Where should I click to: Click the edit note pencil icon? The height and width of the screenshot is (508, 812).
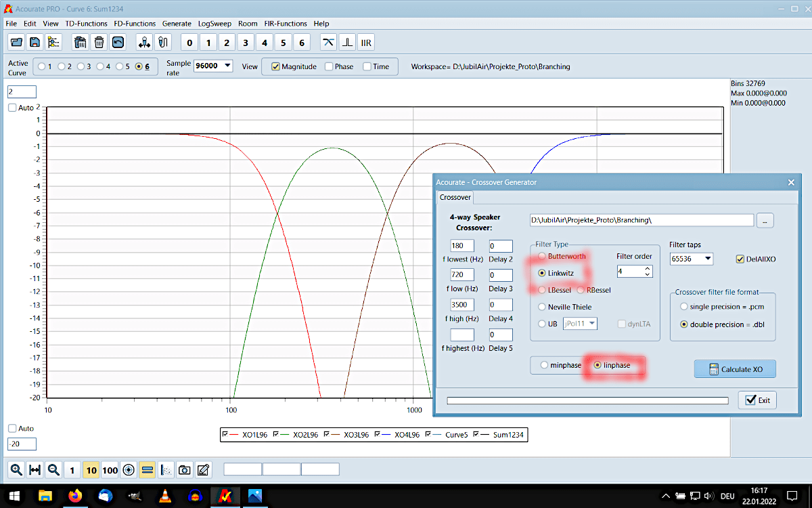(203, 470)
